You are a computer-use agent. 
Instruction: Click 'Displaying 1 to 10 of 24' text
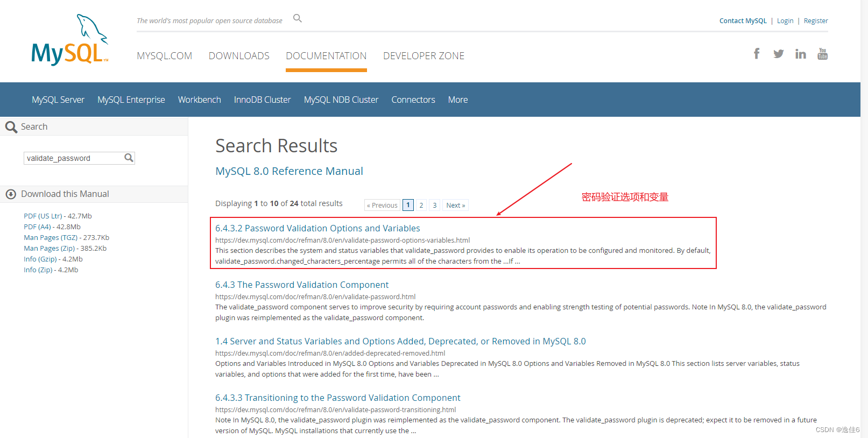point(279,203)
